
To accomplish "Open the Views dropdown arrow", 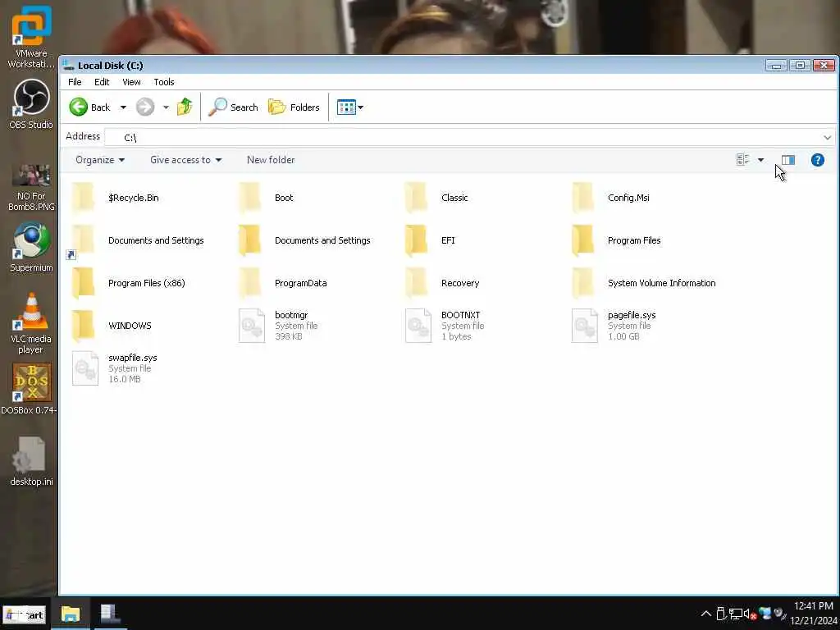I will [x=361, y=107].
